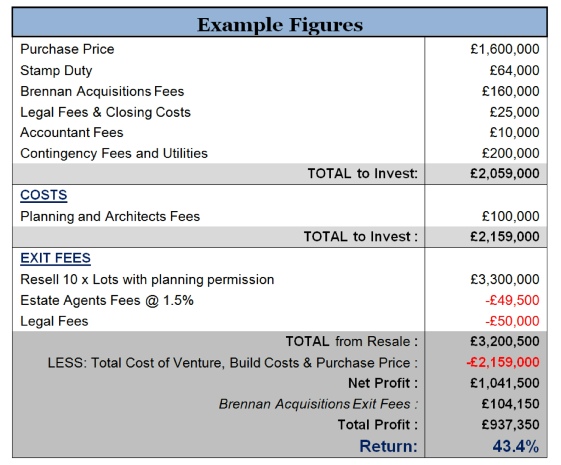Select the Example Figures title header
This screenshot has height=465, width=561.
pyautogui.click(x=280, y=25)
